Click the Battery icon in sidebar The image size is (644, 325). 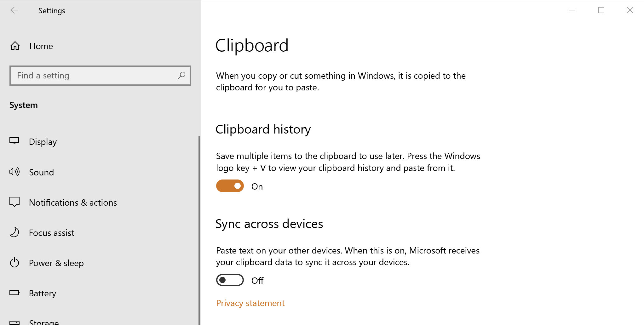point(14,293)
